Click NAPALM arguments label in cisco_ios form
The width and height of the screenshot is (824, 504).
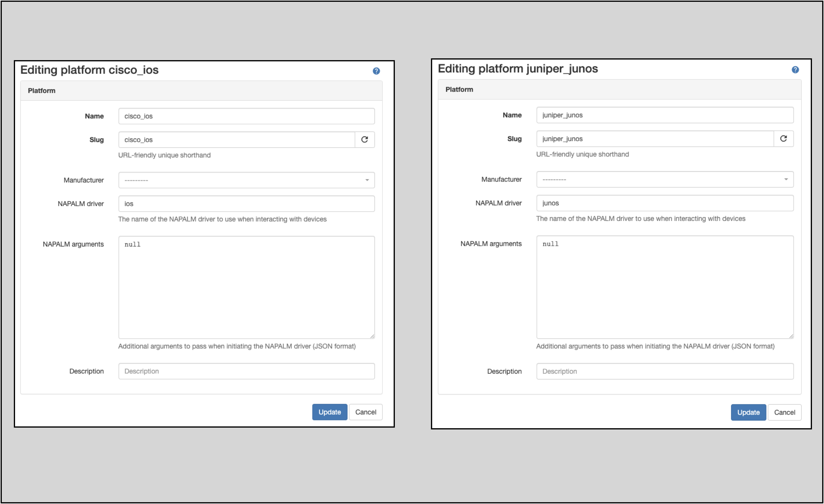pos(73,244)
